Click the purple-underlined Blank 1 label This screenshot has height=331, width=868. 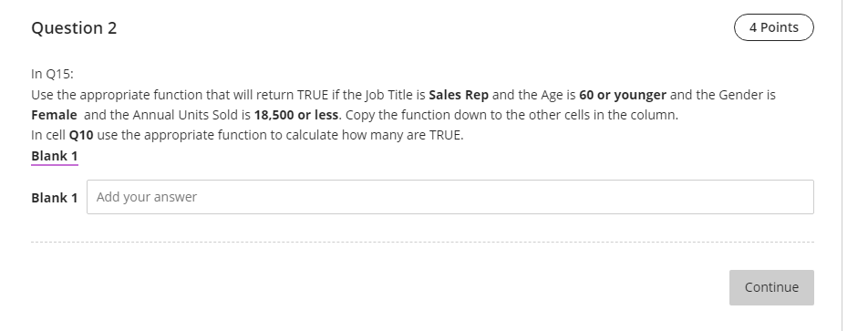(x=55, y=156)
